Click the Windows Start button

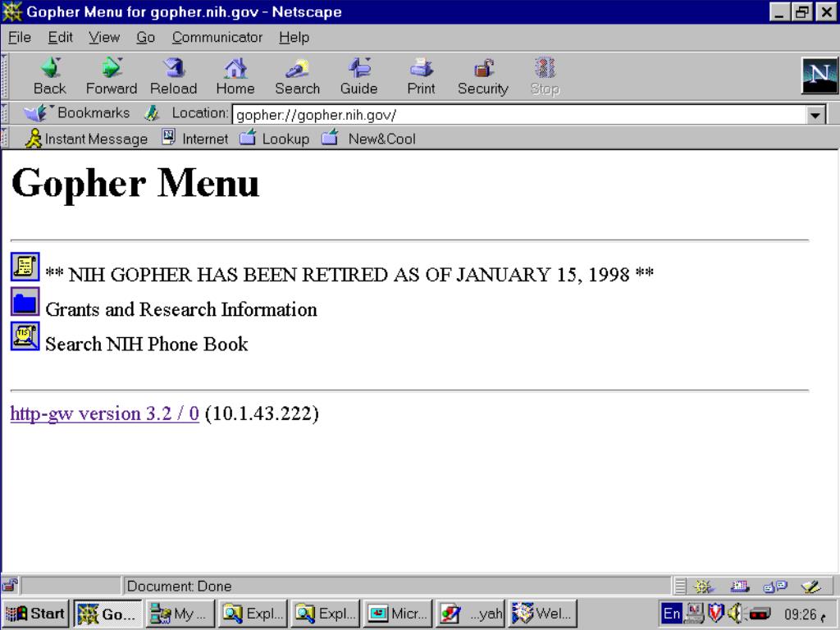point(37,613)
